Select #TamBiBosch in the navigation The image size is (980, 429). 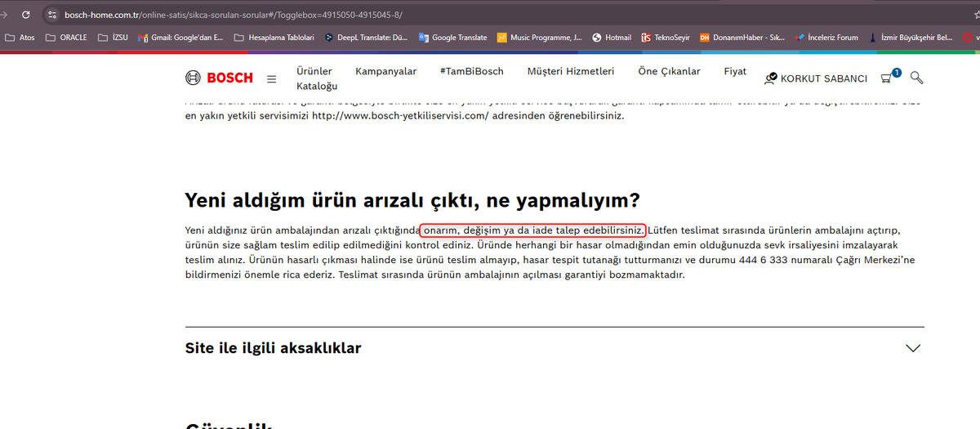pyautogui.click(x=472, y=71)
